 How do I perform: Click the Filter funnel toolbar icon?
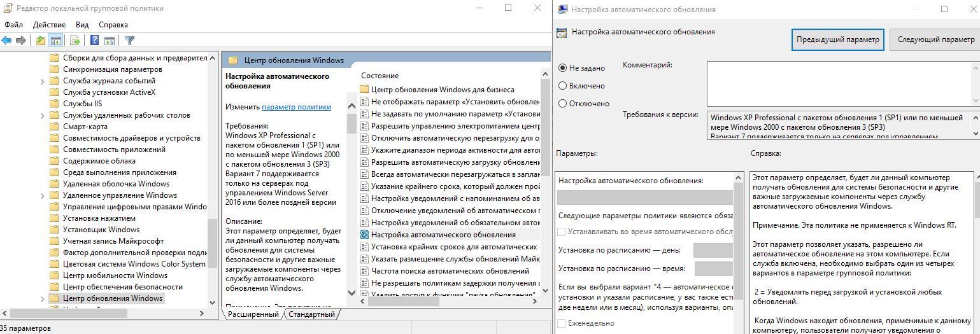[130, 41]
